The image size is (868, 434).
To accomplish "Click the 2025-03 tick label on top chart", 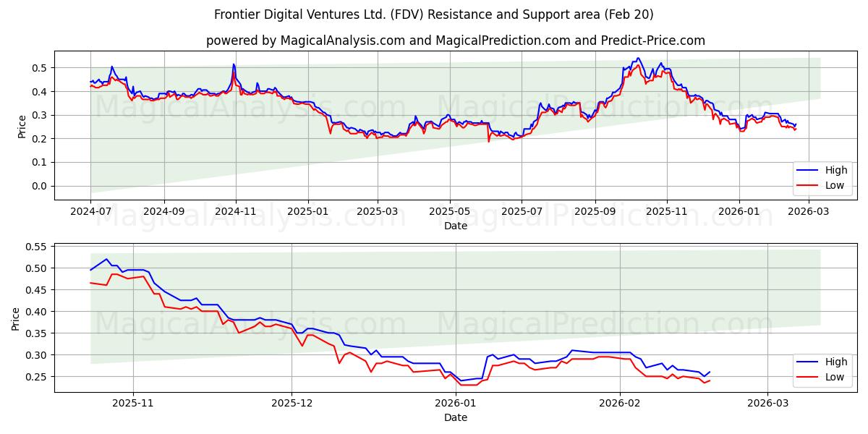I will [378, 211].
